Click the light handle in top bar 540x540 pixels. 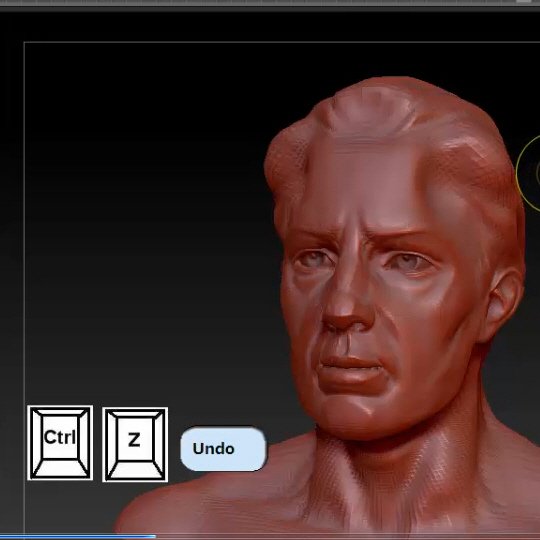(523, 1)
